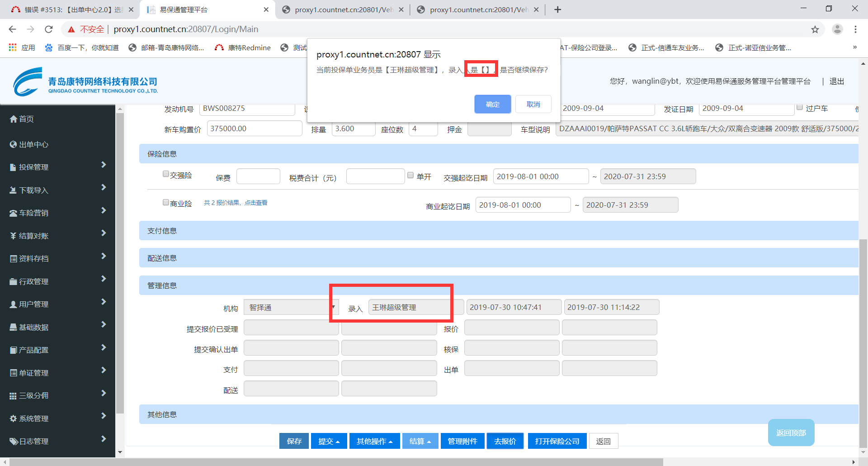Image resolution: width=868 pixels, height=466 pixels.
Task: Open a new browser tab
Action: [x=557, y=10]
